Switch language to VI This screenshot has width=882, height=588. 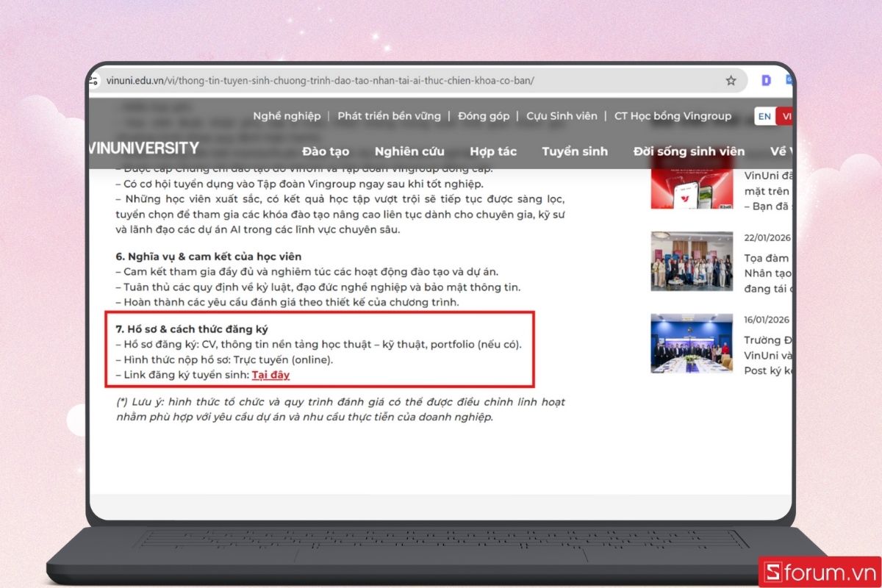point(784,116)
